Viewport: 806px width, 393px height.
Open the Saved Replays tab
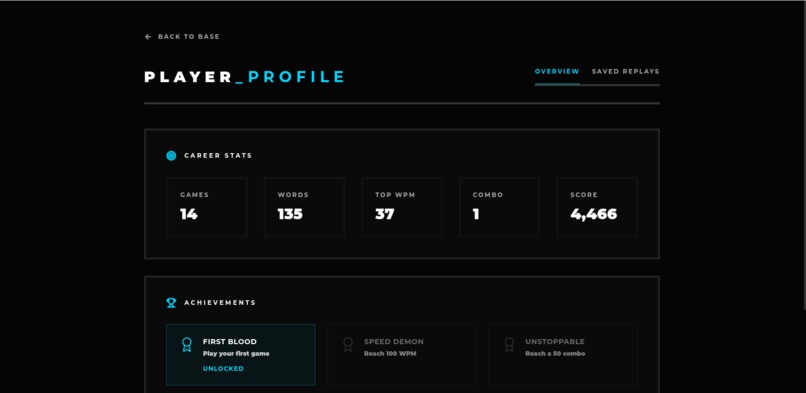pos(625,71)
